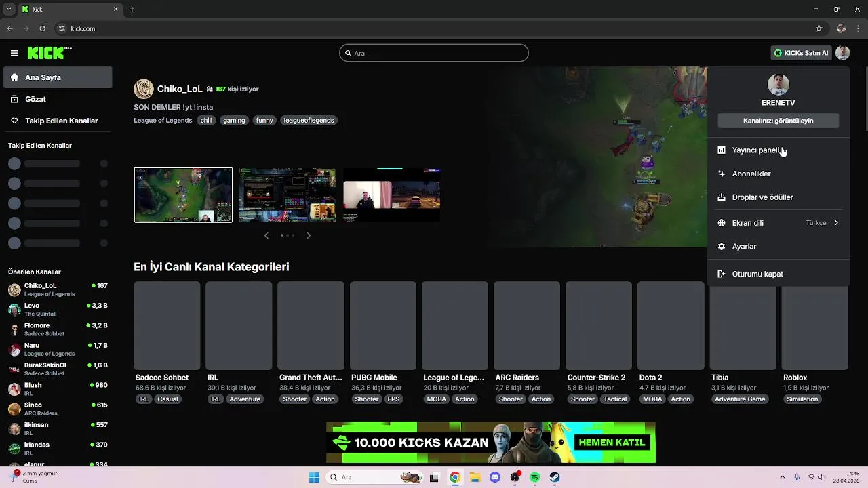Select Ana Sayfa in the sidebar
The height and width of the screenshot is (488, 868).
tap(58, 77)
